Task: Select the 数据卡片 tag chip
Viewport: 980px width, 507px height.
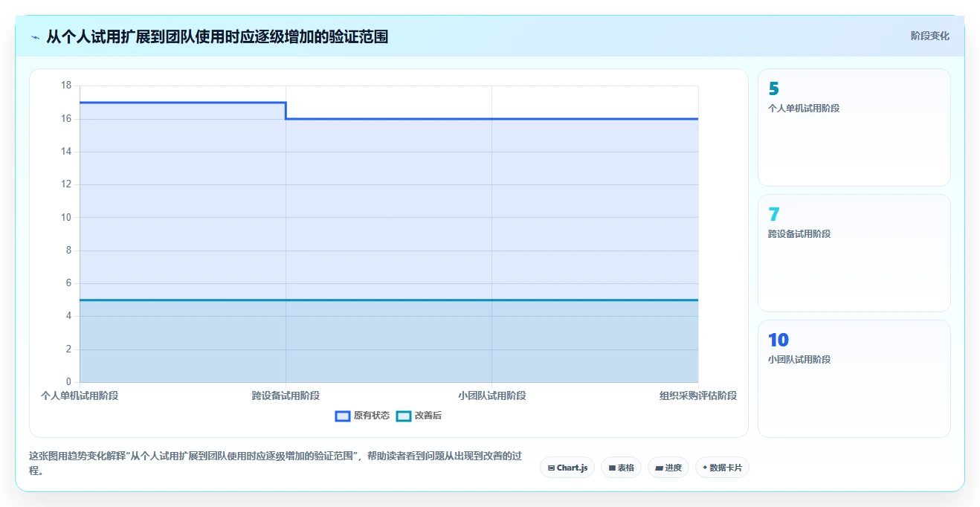Action: click(x=722, y=468)
